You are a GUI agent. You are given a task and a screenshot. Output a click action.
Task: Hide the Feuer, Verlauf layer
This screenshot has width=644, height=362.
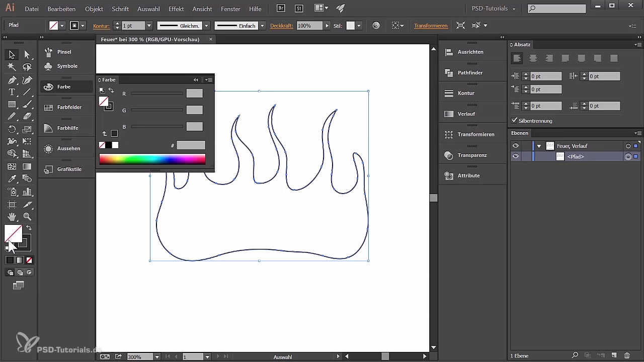click(x=516, y=146)
